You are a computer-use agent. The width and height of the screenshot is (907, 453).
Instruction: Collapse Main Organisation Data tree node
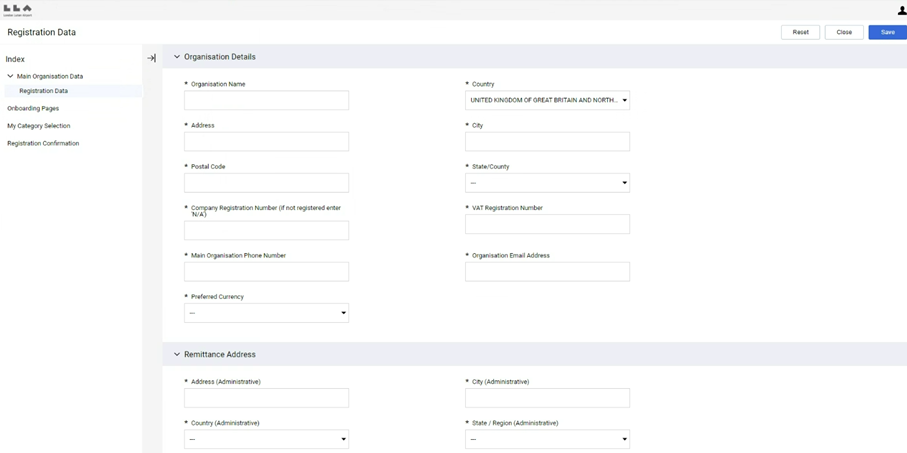[11, 76]
